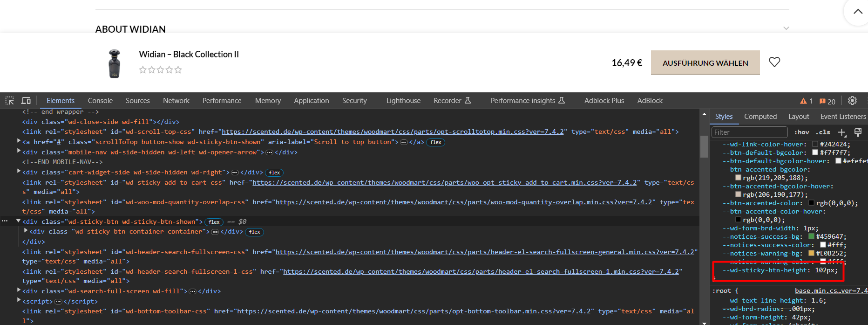Expand the ellipsis in the cart-widget-side div row

235,173
